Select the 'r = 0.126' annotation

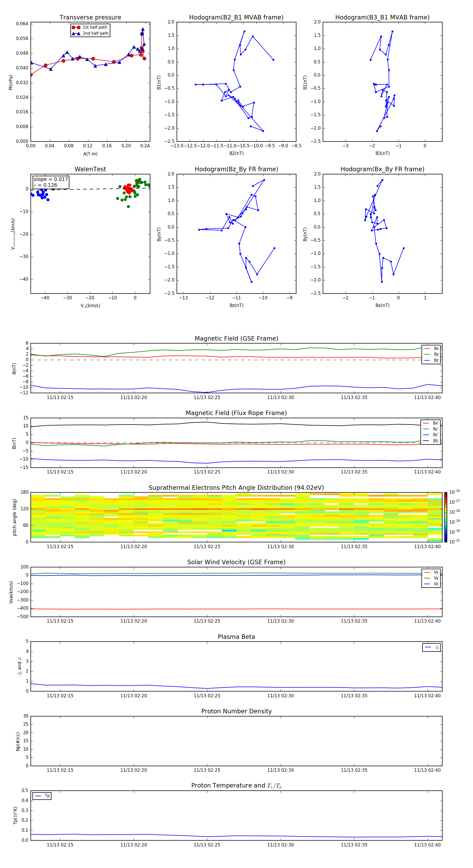pos(45,185)
